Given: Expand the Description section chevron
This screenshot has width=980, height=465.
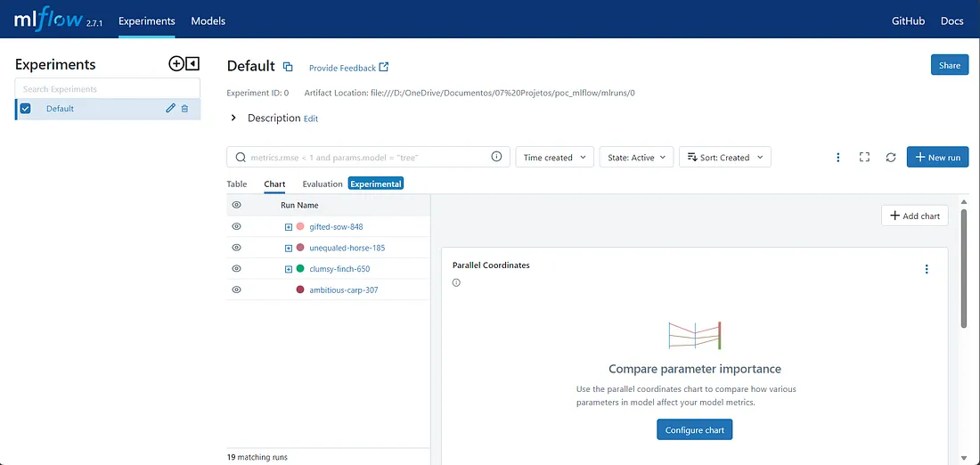Looking at the screenshot, I should click(x=233, y=118).
